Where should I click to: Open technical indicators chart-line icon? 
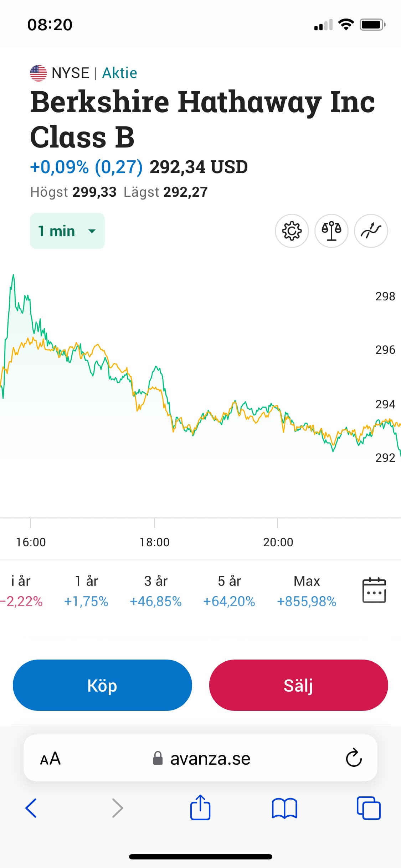pyautogui.click(x=371, y=231)
